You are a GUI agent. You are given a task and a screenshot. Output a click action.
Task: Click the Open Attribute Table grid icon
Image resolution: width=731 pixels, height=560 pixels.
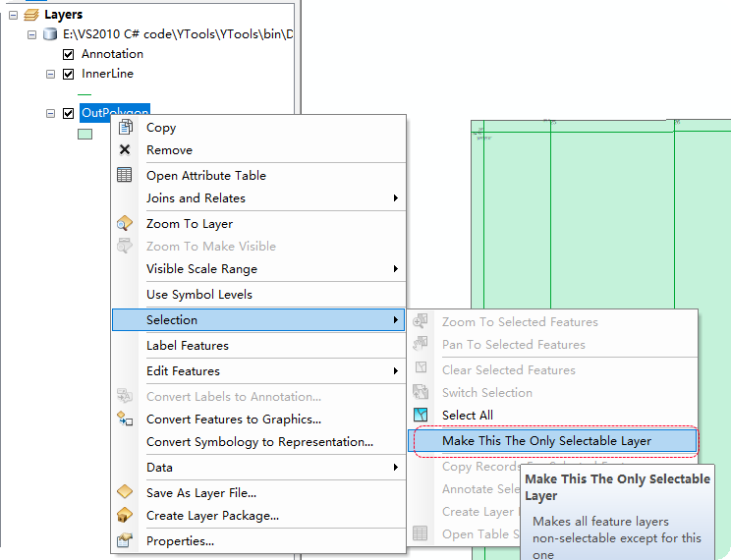pos(125,176)
